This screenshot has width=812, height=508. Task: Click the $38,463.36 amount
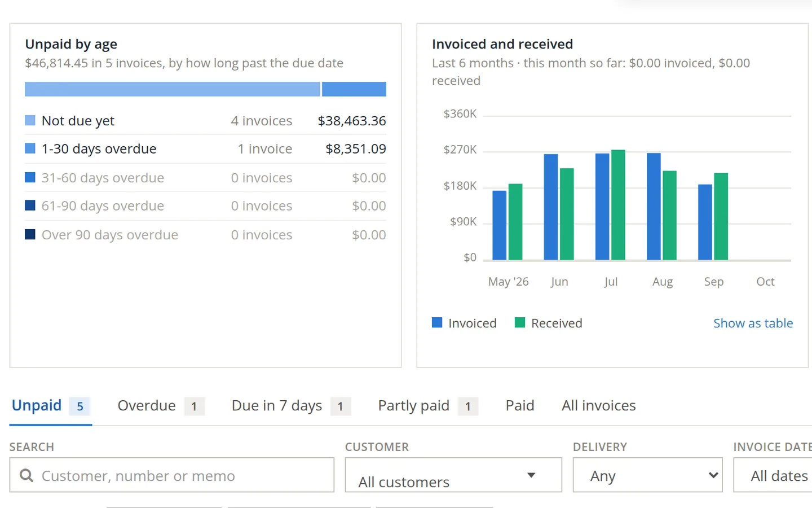pyautogui.click(x=352, y=121)
